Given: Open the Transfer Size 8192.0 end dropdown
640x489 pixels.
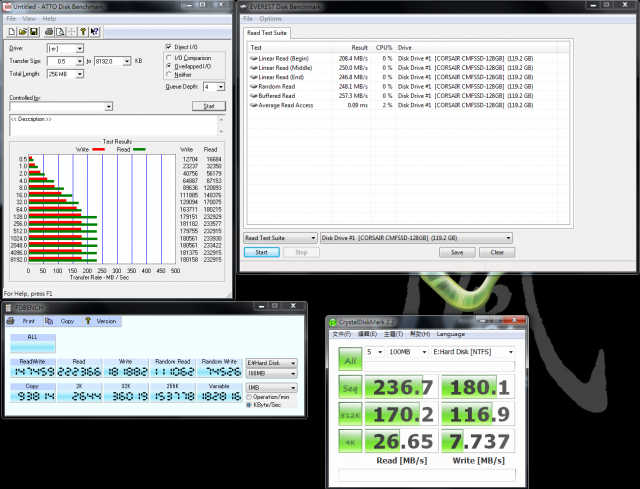Looking at the screenshot, I should (127, 61).
